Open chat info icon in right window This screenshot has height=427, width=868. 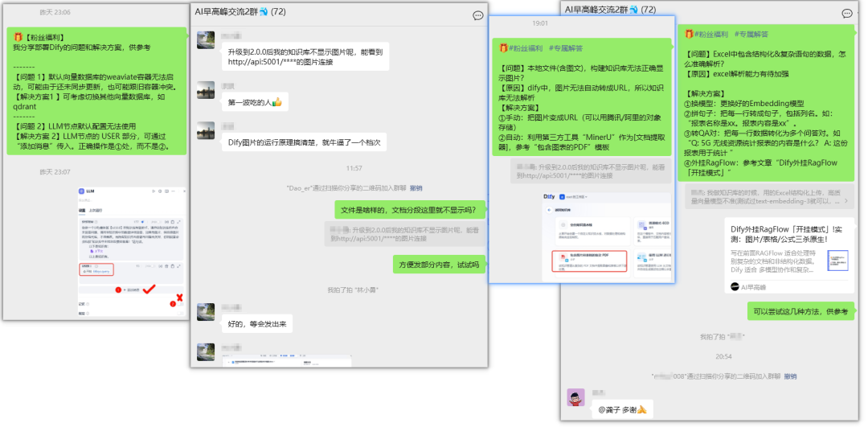click(x=846, y=13)
